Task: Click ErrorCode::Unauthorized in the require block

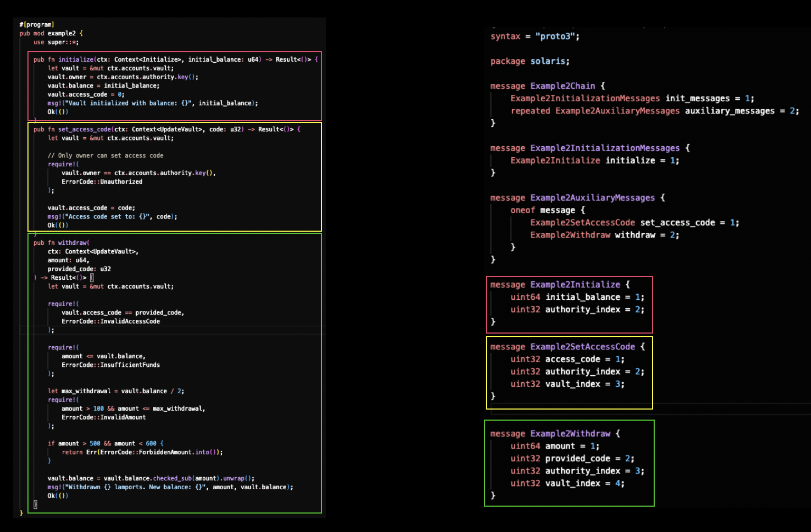Action: pyautogui.click(x=102, y=182)
